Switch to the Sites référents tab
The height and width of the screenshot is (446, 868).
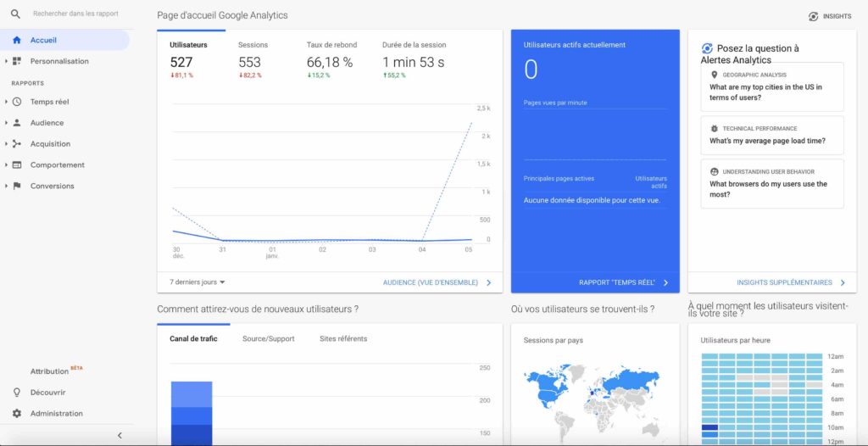coord(343,338)
